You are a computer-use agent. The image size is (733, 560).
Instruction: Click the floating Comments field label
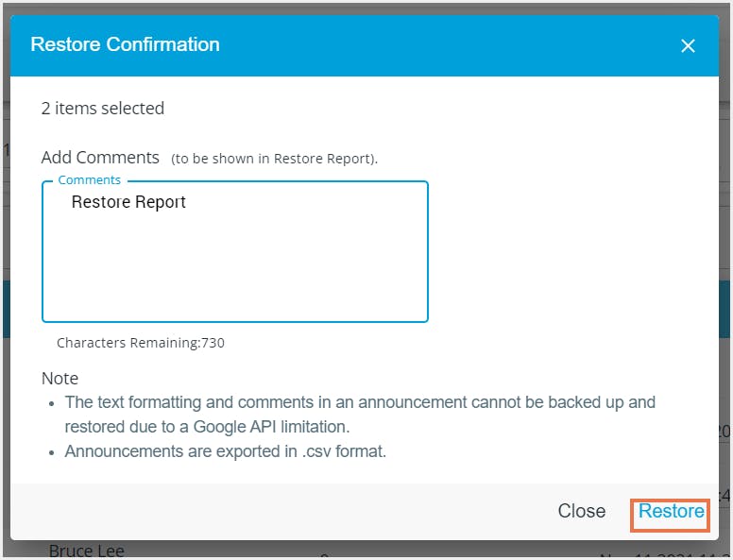pos(89,180)
